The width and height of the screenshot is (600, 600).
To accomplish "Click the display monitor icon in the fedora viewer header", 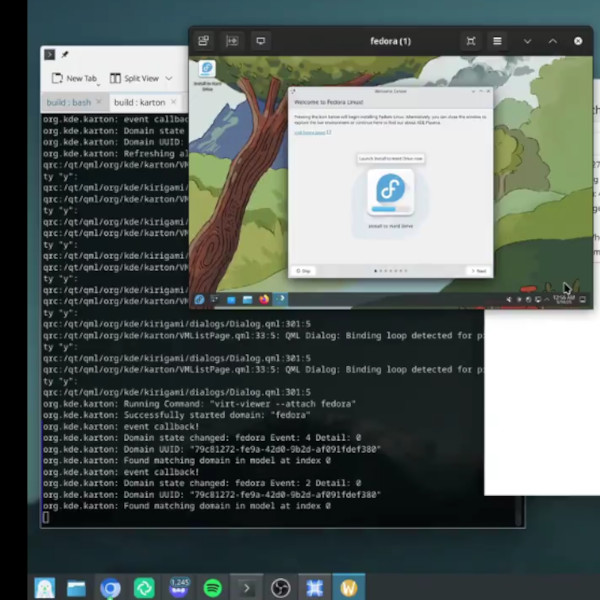I will point(261,41).
